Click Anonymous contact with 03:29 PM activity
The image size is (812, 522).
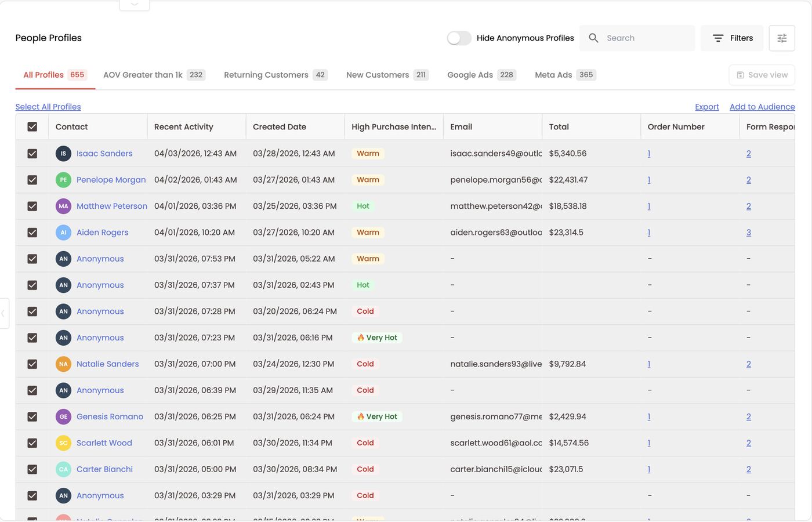point(100,495)
